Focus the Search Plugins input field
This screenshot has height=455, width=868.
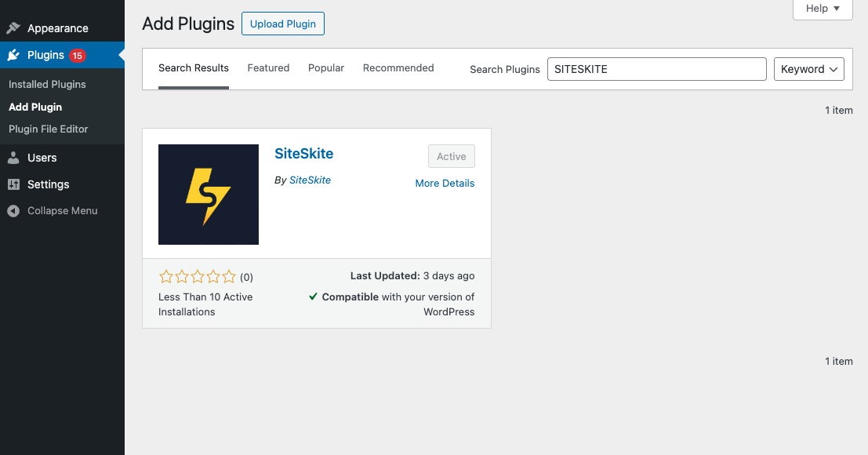tap(656, 69)
